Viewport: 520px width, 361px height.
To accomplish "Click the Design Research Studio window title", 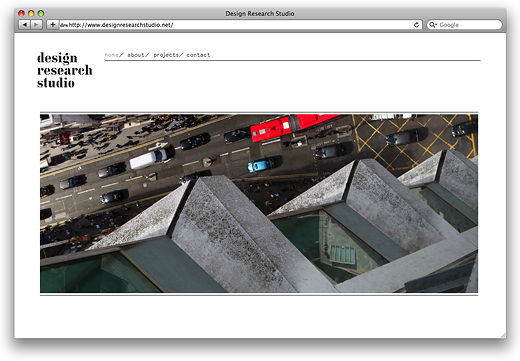I will [260, 14].
